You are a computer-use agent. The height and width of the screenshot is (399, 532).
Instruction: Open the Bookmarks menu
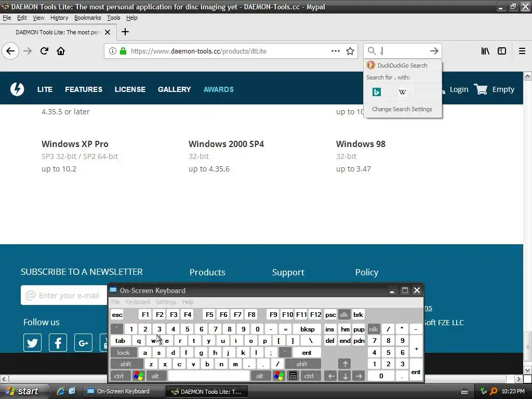pyautogui.click(x=87, y=18)
